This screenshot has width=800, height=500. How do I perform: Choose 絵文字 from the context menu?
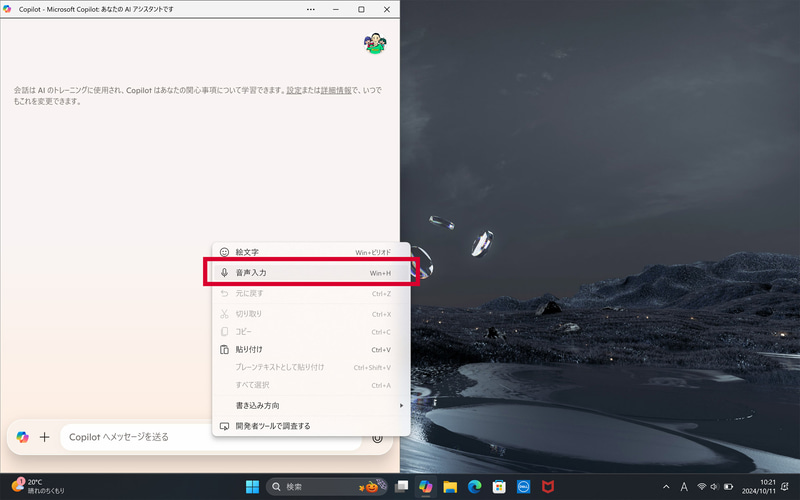(311, 252)
